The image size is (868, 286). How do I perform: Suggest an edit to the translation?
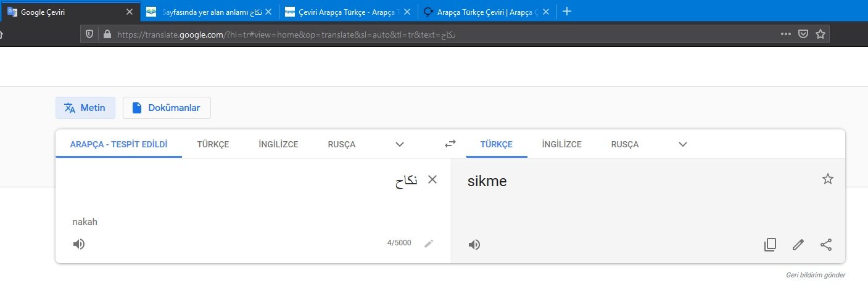click(798, 245)
